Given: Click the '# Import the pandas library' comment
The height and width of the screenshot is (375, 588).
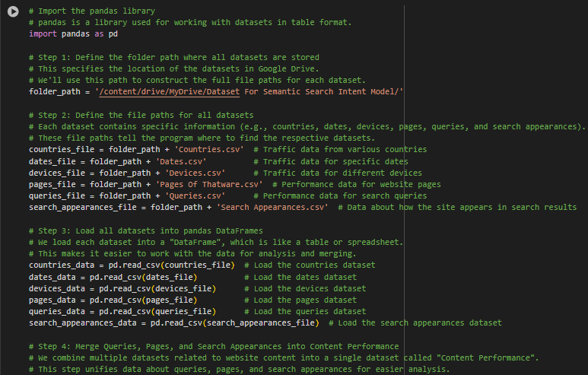Looking at the screenshot, I should pyautogui.click(x=92, y=11).
